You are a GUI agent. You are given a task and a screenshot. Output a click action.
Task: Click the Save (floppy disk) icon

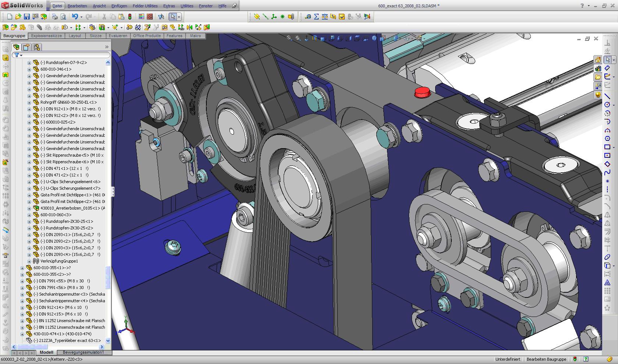coord(26,17)
